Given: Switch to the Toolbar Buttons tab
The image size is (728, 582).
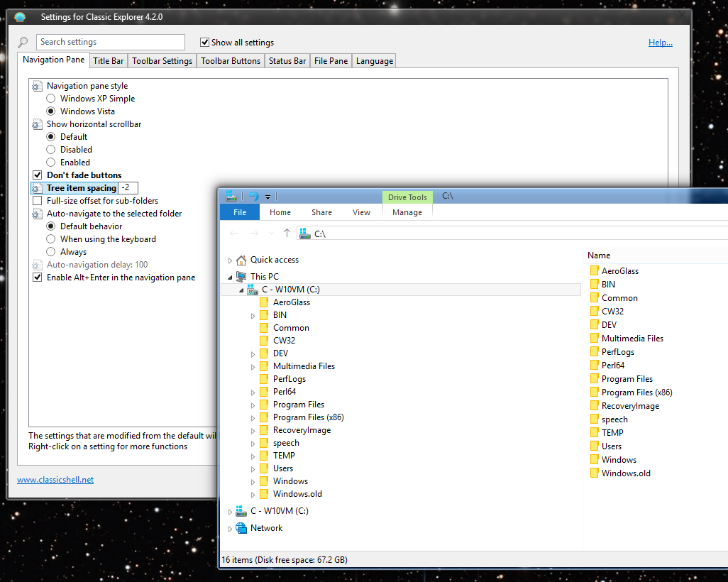Looking at the screenshot, I should click(x=231, y=61).
